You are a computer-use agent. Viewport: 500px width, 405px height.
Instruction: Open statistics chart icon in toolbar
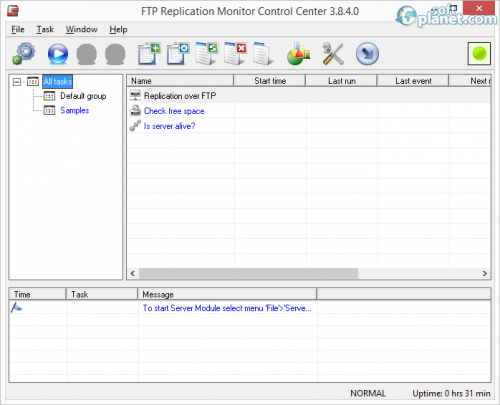pos(298,54)
